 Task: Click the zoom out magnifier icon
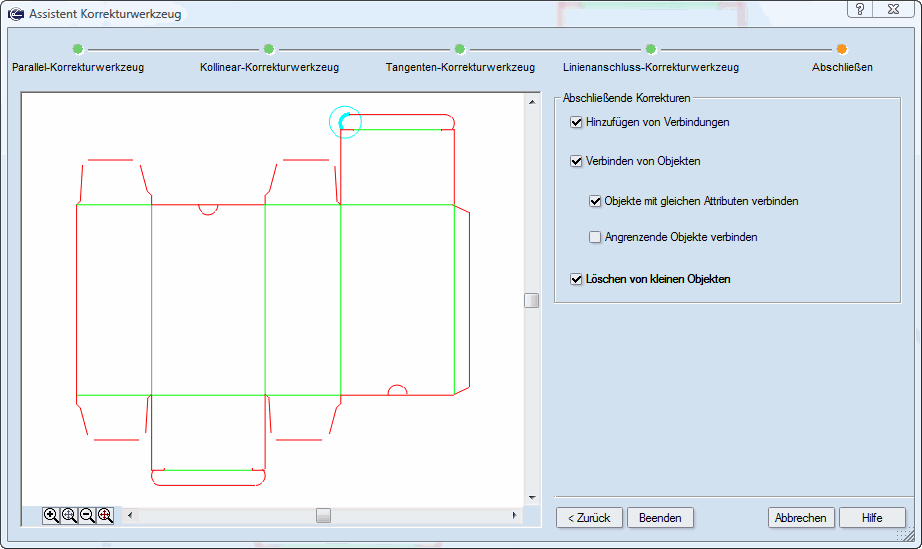point(87,515)
